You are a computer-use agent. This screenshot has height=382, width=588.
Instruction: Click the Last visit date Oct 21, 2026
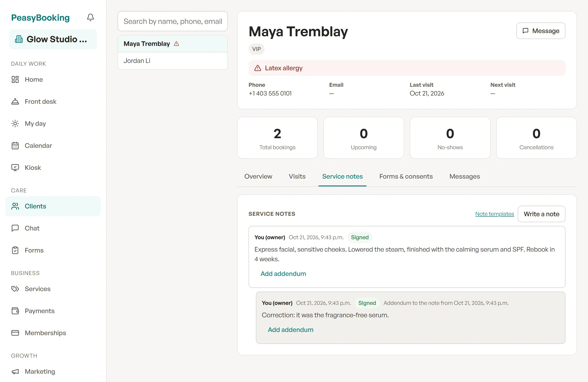(x=427, y=94)
